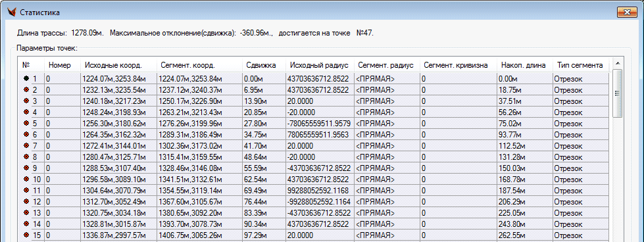Viewport: 644px width, 242px height.
Task: Click the red point icon of row 13
Action: 26,213
